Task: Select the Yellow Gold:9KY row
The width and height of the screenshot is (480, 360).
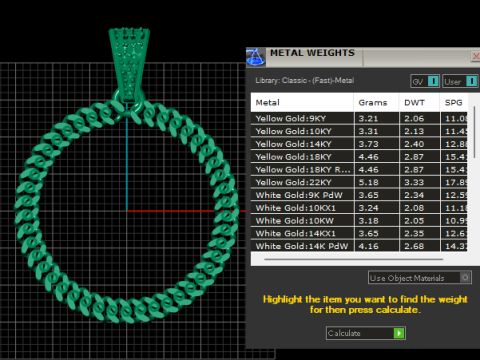Action: click(x=359, y=118)
